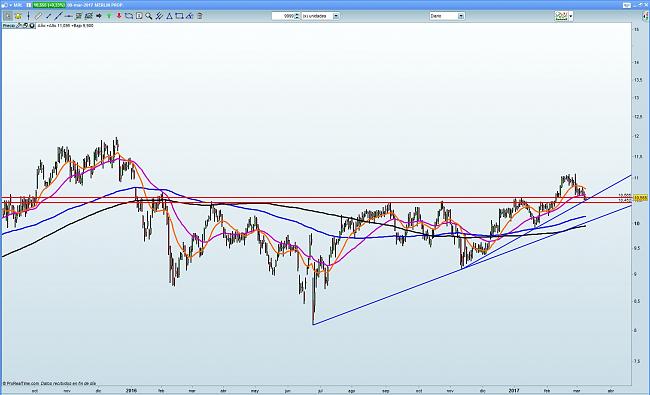Add a red down arrow marker
650x395 pixels.
point(119,16)
